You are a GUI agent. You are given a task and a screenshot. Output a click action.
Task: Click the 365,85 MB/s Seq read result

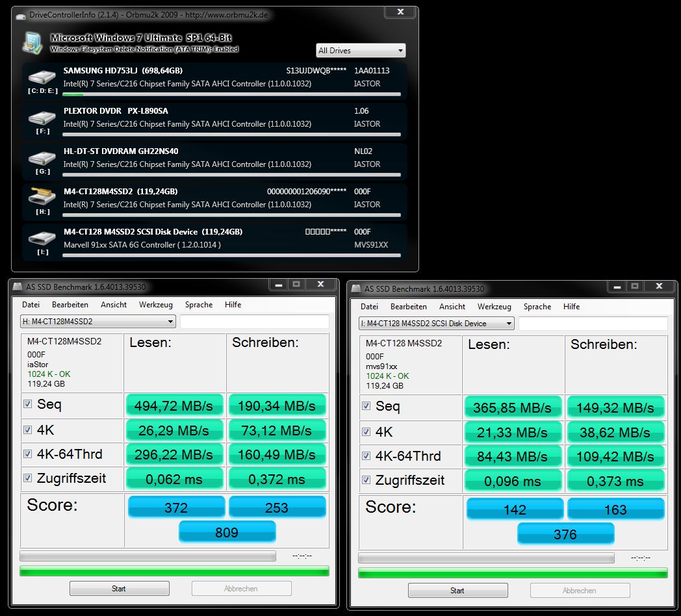point(513,407)
